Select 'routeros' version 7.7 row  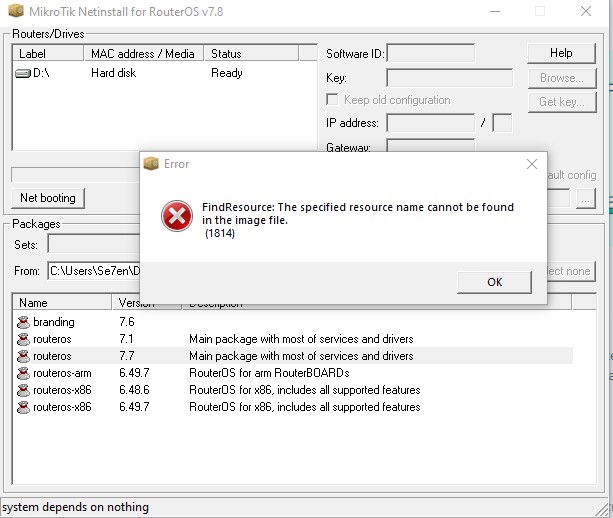pos(295,356)
